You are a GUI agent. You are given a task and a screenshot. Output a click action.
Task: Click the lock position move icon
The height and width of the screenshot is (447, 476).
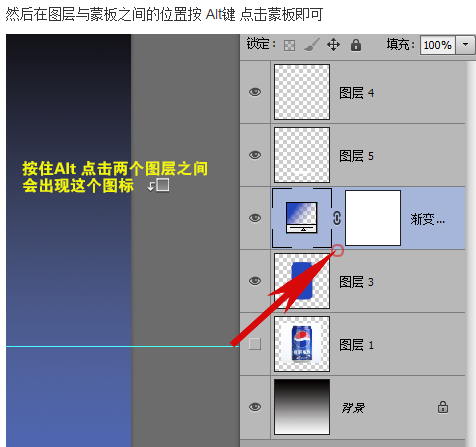333,45
